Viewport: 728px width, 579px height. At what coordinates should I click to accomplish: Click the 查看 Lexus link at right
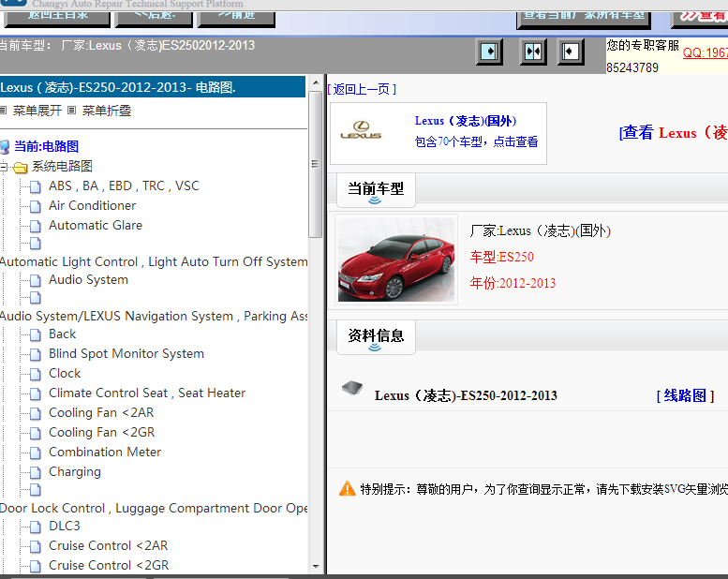tap(674, 133)
